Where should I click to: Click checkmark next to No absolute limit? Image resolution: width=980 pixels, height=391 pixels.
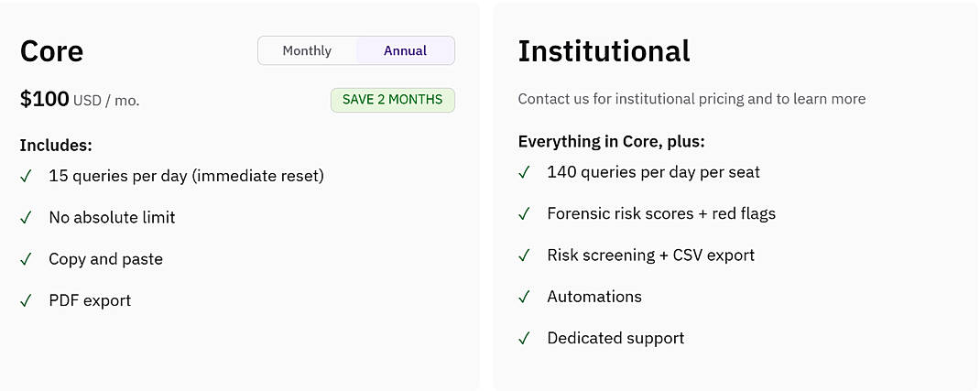pyautogui.click(x=26, y=218)
